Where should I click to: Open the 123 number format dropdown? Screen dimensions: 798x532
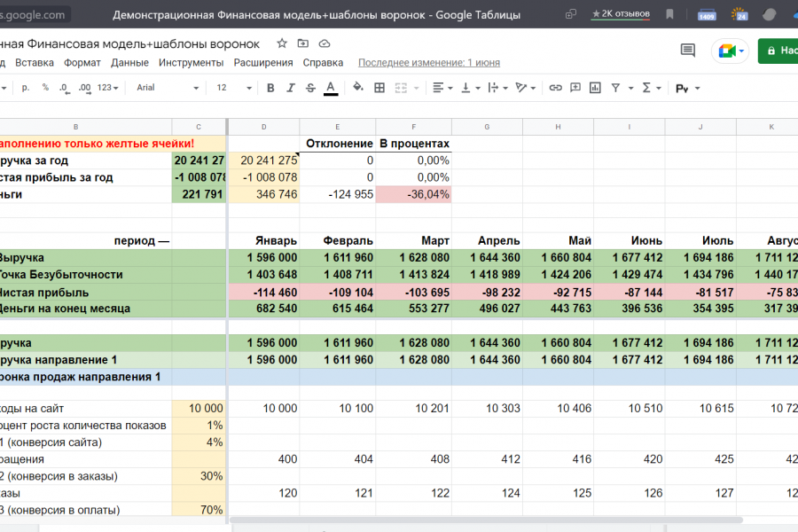(109, 88)
